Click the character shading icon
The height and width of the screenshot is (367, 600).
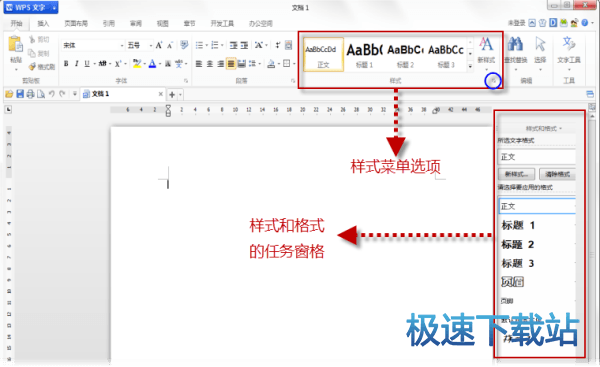pos(168,64)
